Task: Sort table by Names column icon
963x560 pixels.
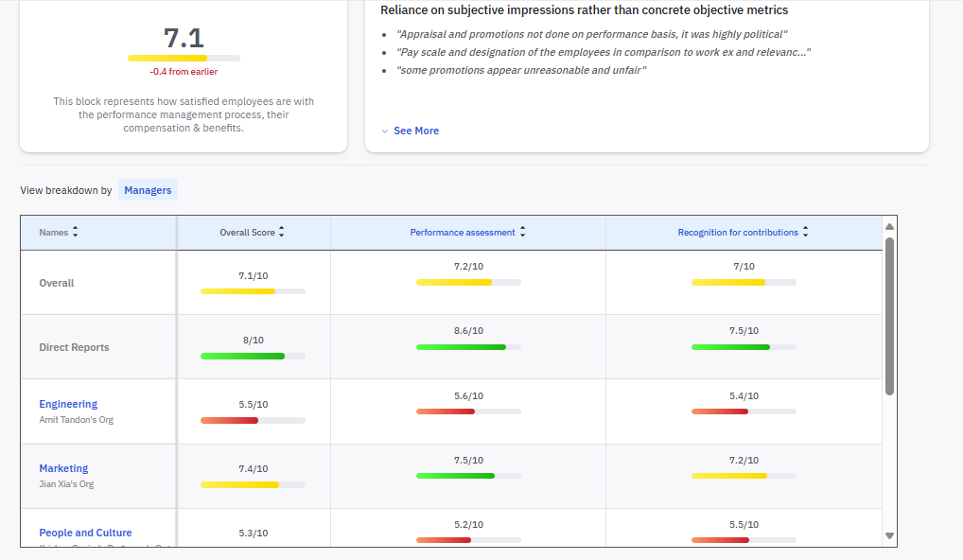Action: pos(76,233)
